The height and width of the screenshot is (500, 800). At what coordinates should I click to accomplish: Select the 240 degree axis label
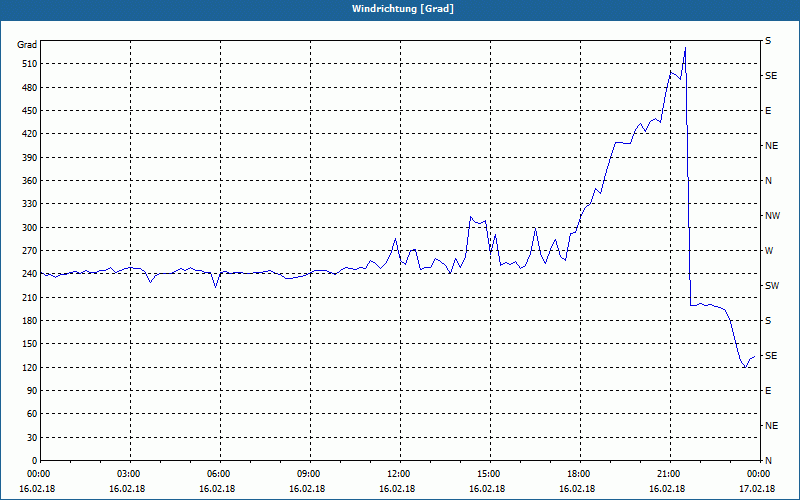[x=30, y=274]
